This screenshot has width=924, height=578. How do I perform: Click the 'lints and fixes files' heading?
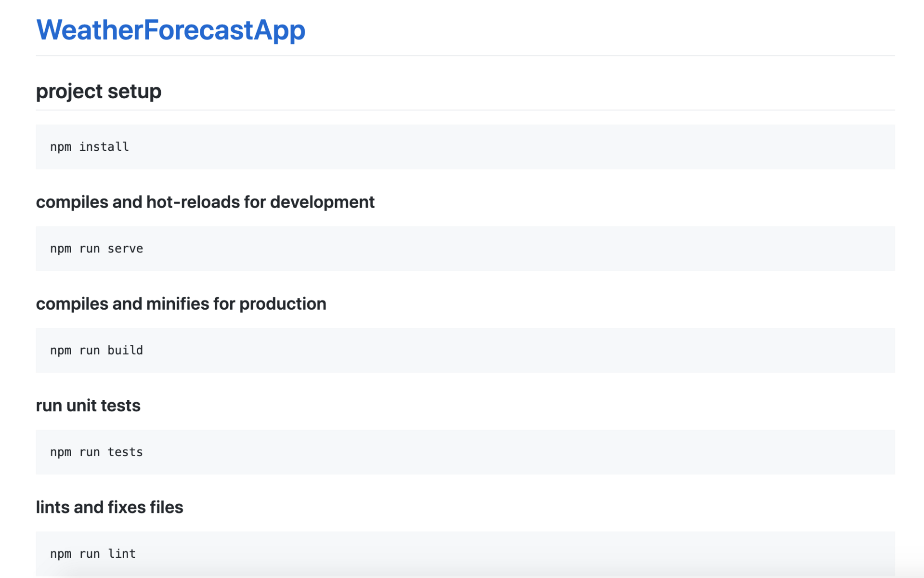(110, 507)
